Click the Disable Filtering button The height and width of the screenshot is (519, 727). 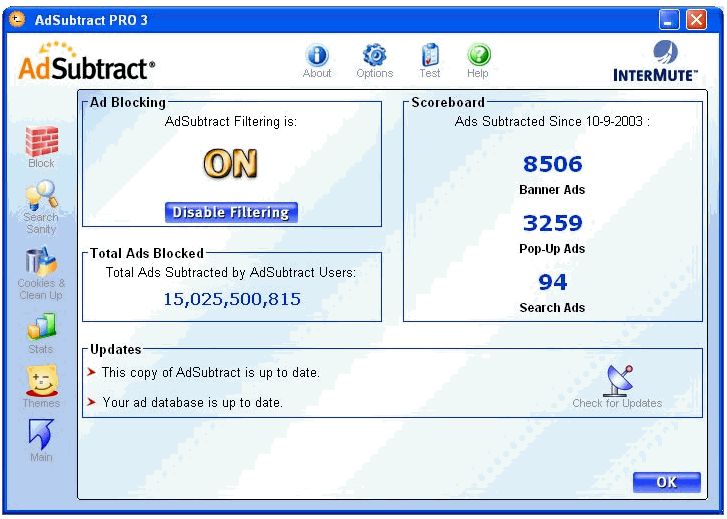(x=231, y=212)
